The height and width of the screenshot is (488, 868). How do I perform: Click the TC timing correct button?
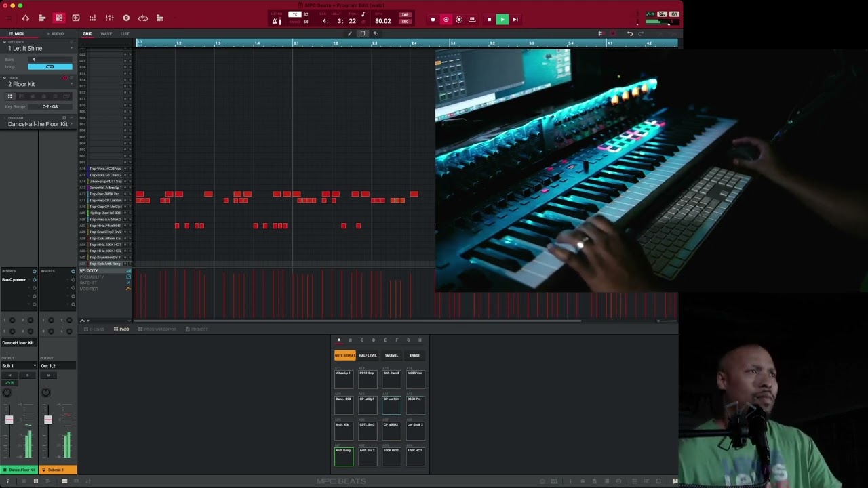(294, 14)
